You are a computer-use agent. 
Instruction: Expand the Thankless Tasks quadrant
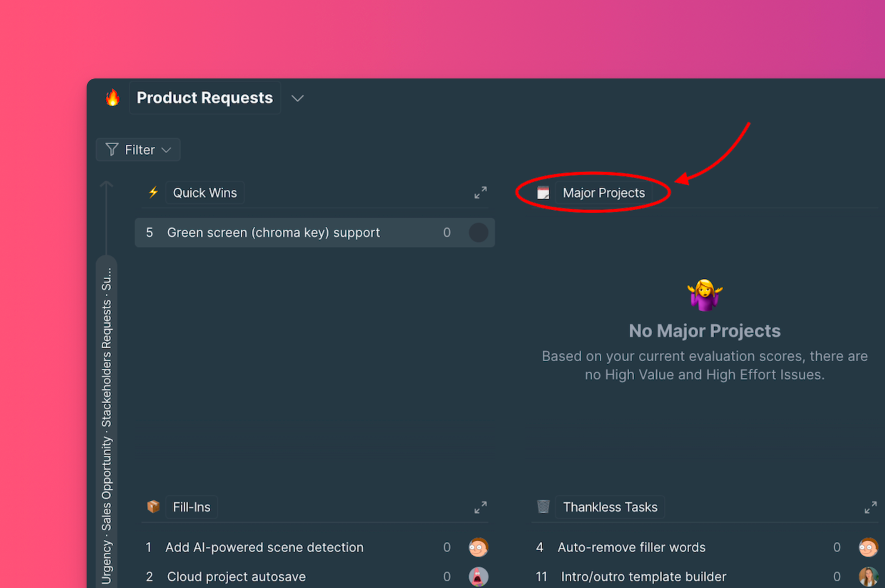pyautogui.click(x=870, y=507)
